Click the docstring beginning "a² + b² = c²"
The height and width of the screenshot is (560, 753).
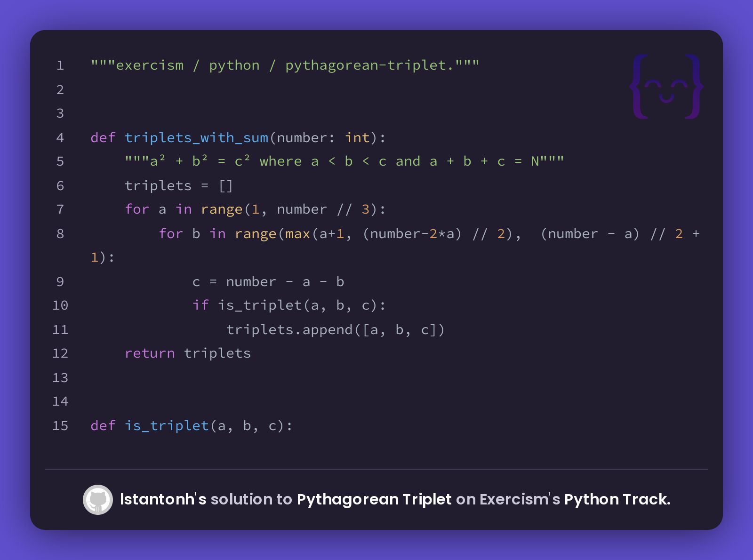(x=344, y=161)
